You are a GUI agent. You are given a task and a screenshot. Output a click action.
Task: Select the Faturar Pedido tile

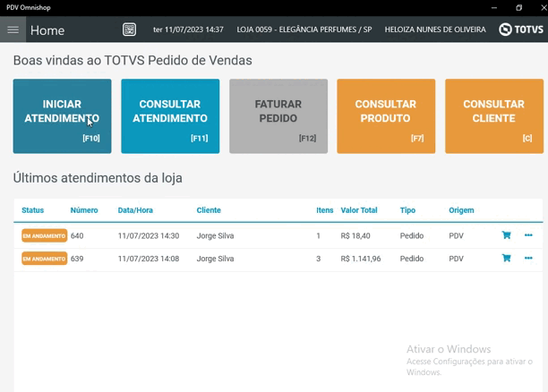[x=278, y=116]
